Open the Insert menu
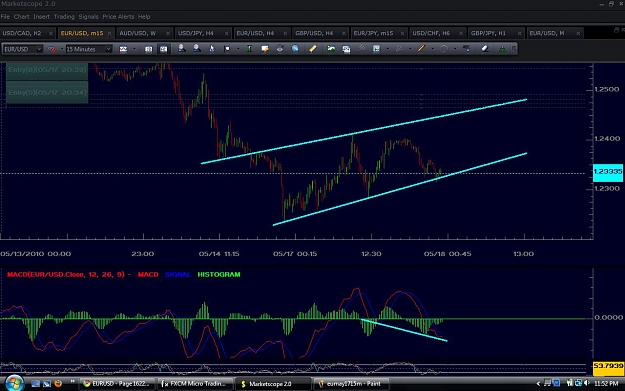This screenshot has height=391, width=625. [41, 17]
